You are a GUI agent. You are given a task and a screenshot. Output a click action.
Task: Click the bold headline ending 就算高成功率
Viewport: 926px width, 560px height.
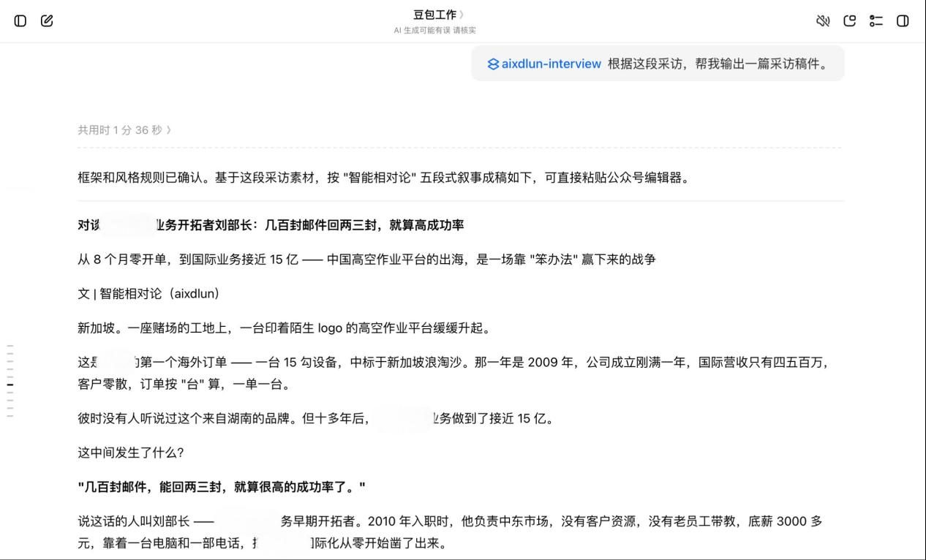pos(271,225)
